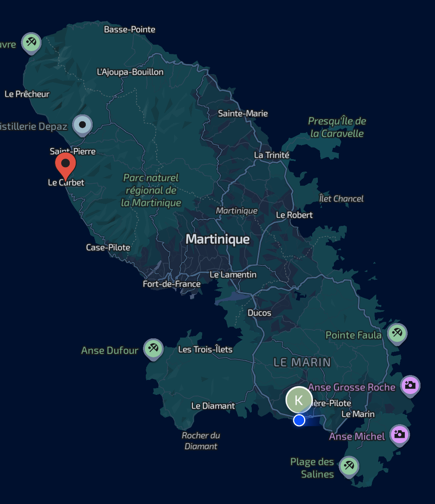Open the Anse Grosse Roche photo marker
Image resolution: width=435 pixels, height=504 pixels.
pos(410,385)
